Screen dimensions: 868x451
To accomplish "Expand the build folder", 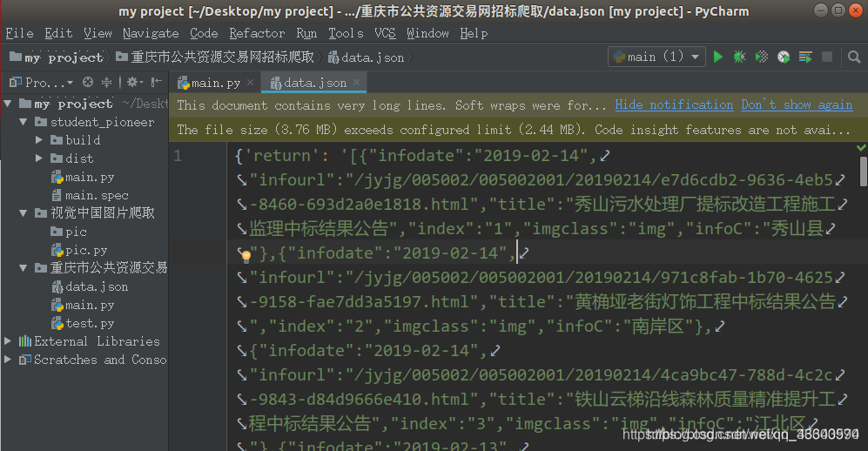I will pos(39,140).
